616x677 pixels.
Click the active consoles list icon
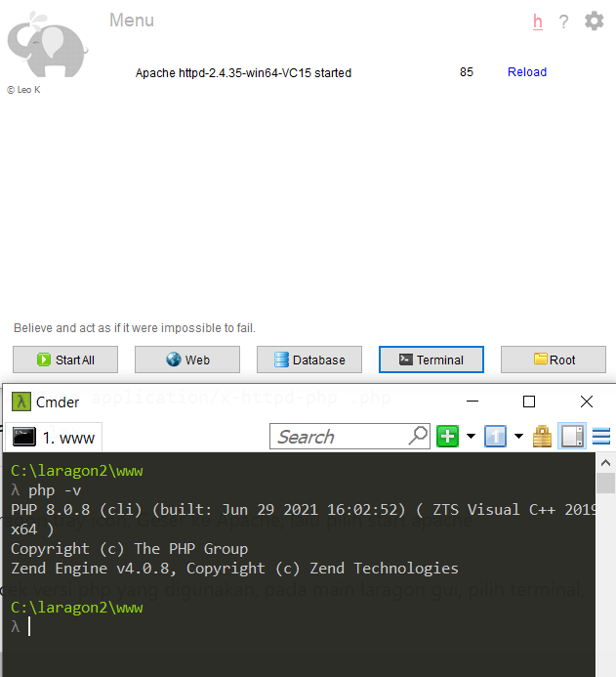(496, 437)
